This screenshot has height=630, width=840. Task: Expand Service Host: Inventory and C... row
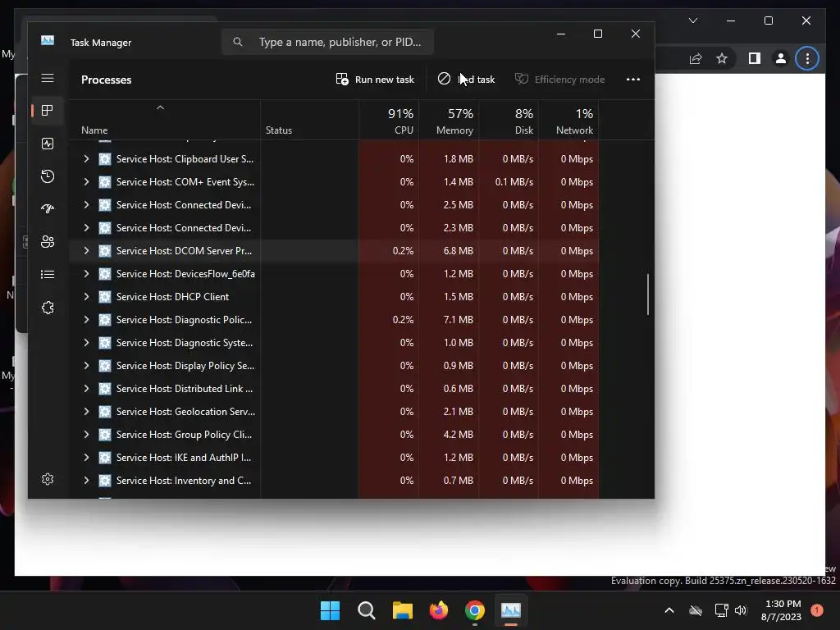pos(86,481)
